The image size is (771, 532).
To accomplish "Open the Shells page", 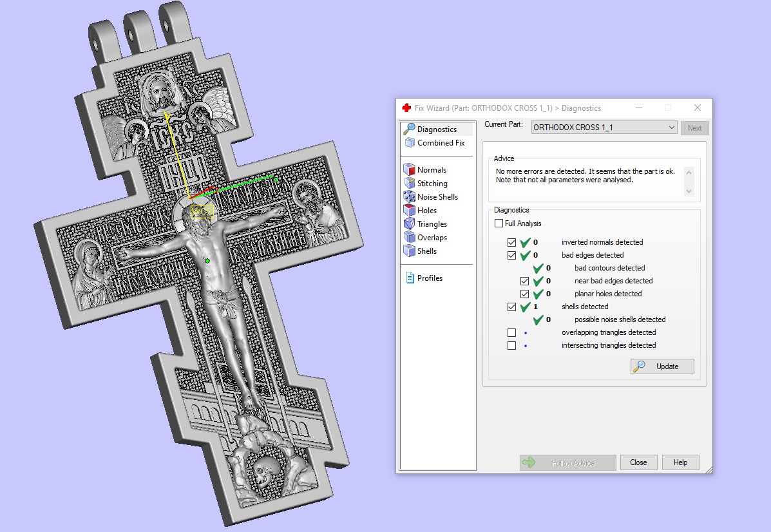I will (x=427, y=251).
